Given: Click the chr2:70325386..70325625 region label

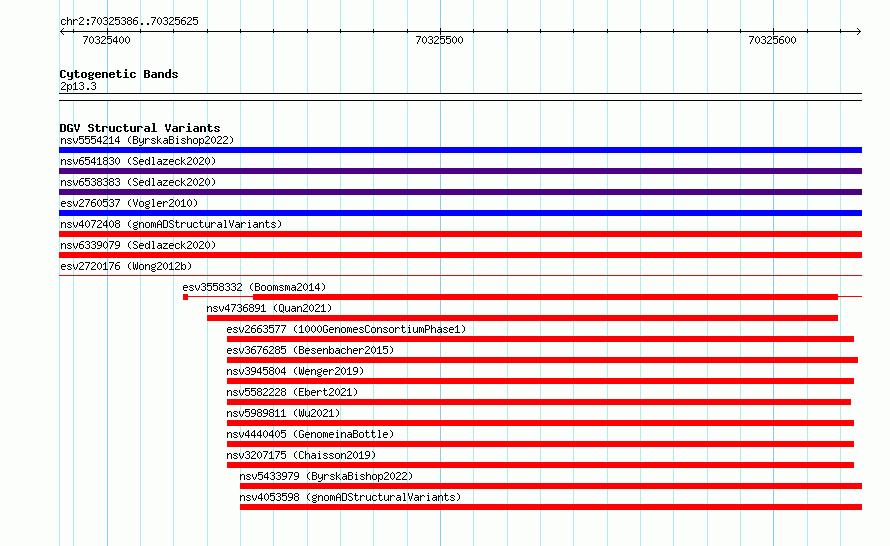Looking at the screenshot, I should pyautogui.click(x=129, y=22).
